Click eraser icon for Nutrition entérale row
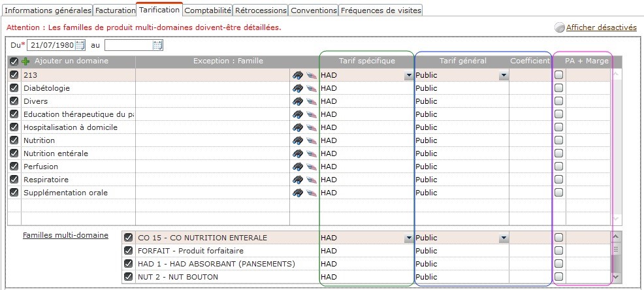Image resolution: width=644 pixels, height=290 pixels. 312,153
